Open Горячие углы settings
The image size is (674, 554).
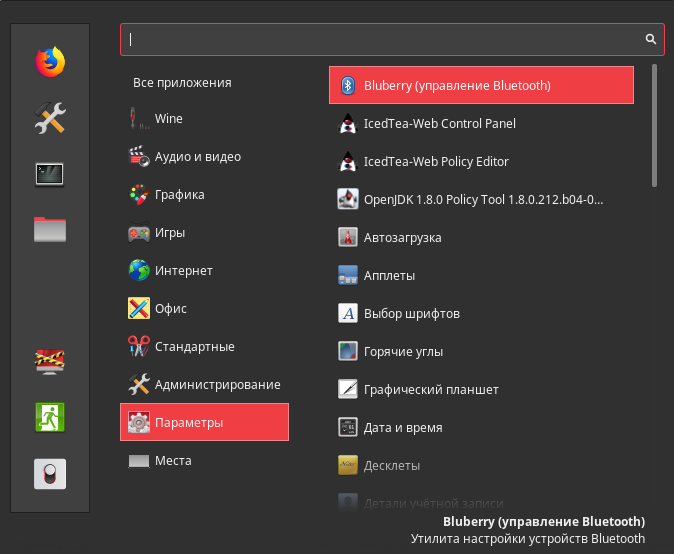pos(481,351)
